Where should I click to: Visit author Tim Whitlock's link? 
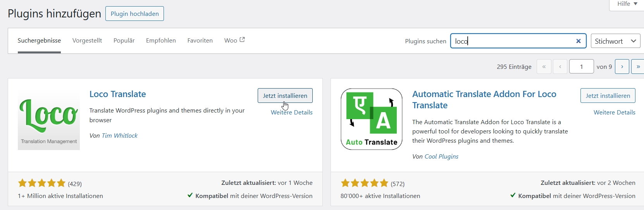click(119, 135)
